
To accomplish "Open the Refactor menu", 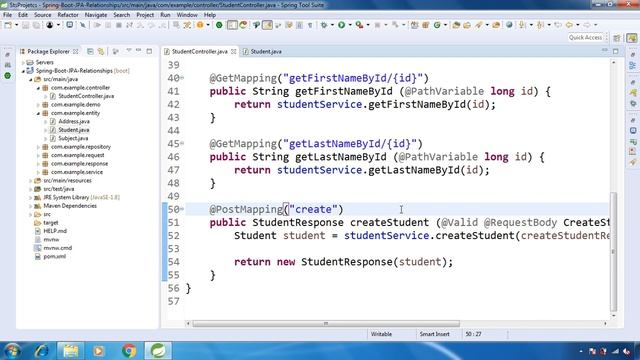I will 68,15.
